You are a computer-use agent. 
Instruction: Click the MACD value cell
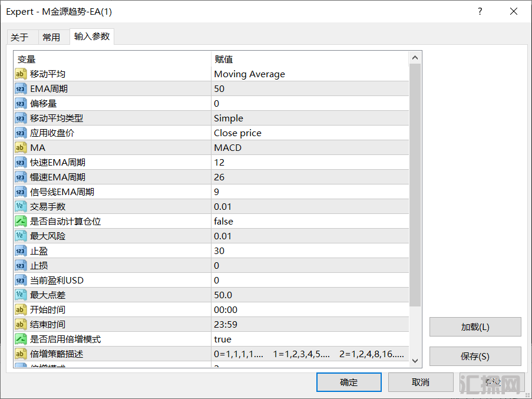click(x=310, y=147)
